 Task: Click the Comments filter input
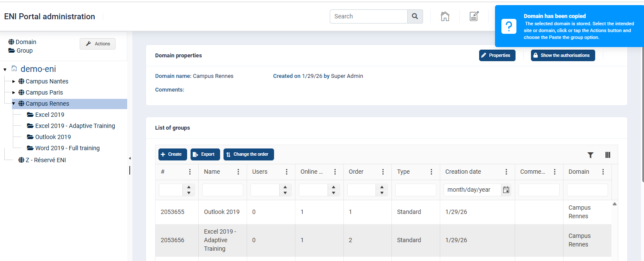coord(539,190)
